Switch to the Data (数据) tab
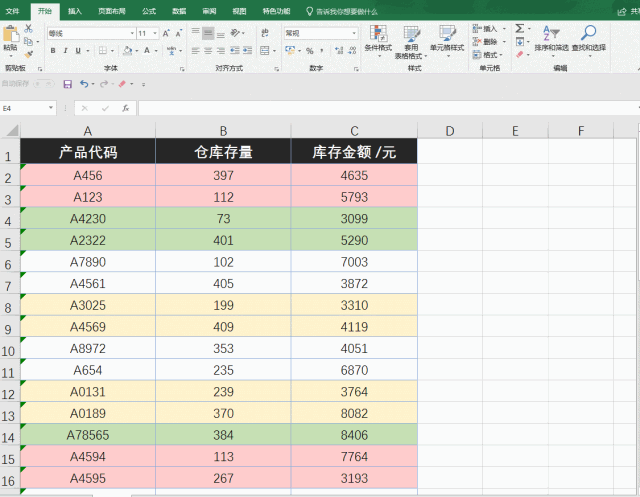This screenshot has width=640, height=497. [179, 11]
